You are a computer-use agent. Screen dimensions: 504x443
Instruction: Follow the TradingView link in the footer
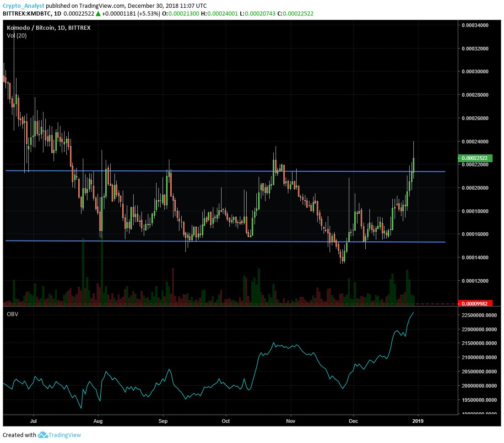tap(64, 434)
